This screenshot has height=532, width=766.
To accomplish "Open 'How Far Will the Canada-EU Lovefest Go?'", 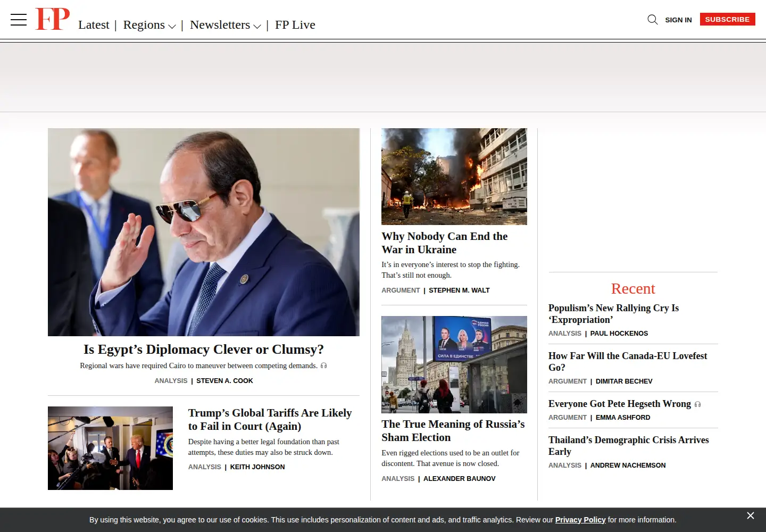I will (x=628, y=361).
